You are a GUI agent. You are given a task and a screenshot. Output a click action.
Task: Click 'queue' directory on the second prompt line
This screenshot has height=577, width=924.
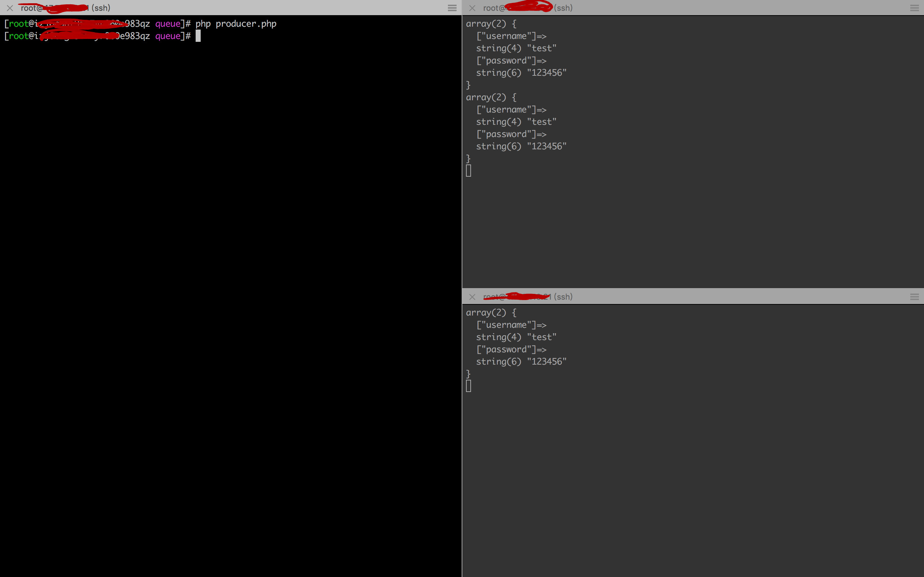(x=167, y=36)
